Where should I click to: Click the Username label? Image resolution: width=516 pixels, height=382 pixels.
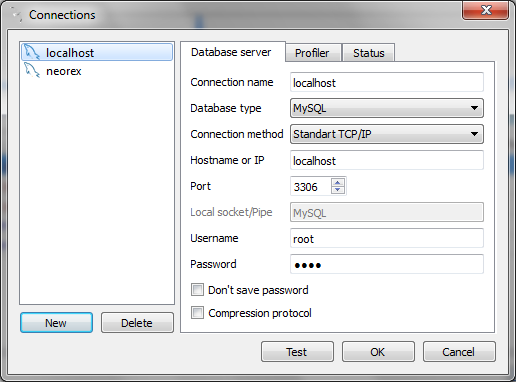(214, 238)
